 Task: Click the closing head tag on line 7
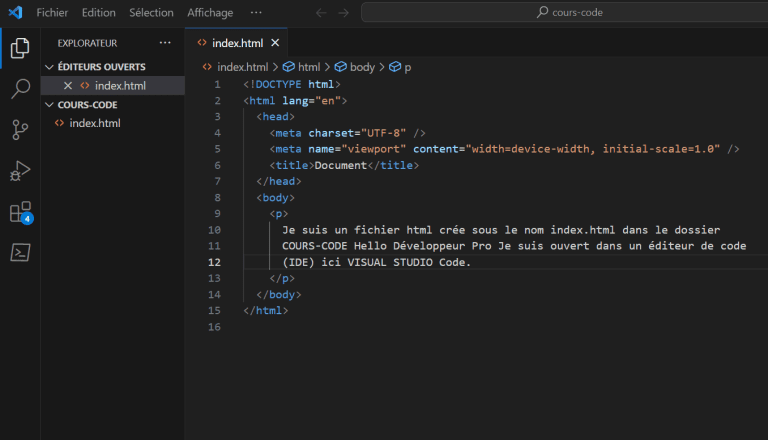pyautogui.click(x=279, y=181)
